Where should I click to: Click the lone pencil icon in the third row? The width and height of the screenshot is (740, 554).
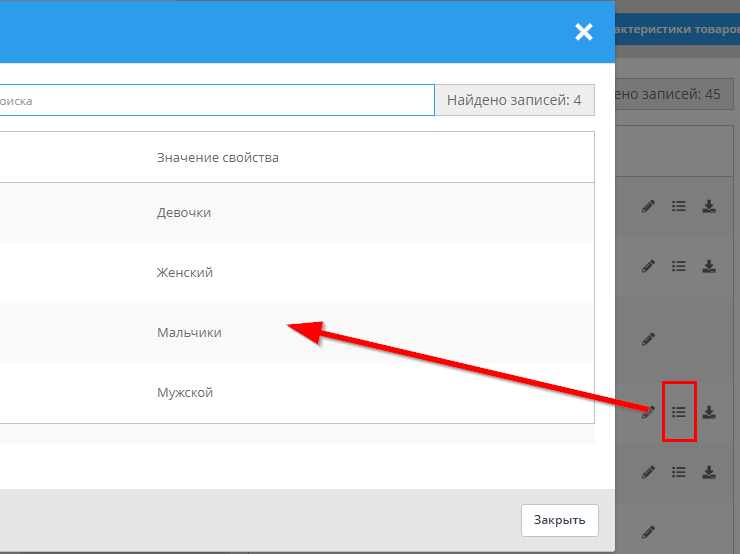click(648, 339)
